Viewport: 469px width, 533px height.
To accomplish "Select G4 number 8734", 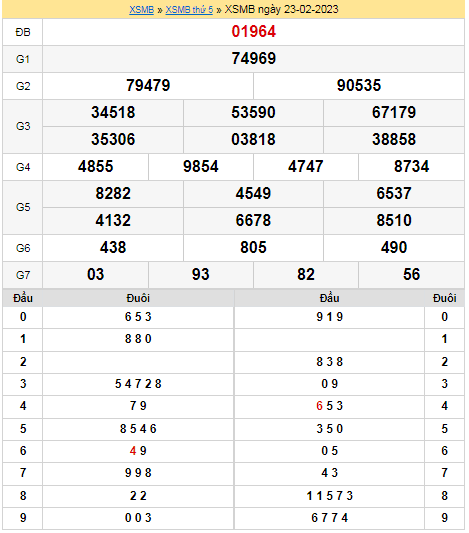I will coord(412,167).
